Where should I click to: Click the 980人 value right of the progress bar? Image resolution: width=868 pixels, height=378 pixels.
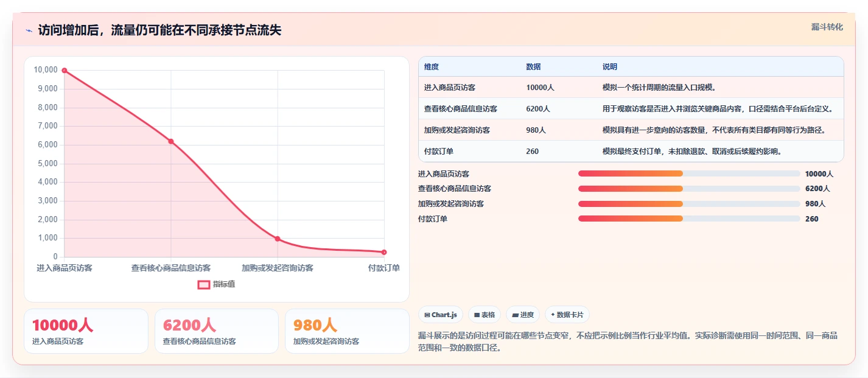[x=815, y=204]
